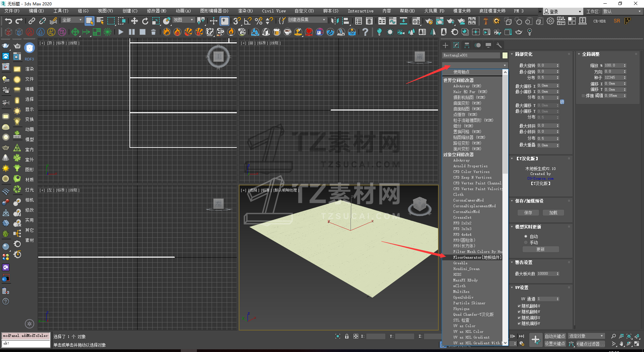Open the 工作区 默认 dropdown
This screenshot has height=352, width=644.
pos(622,11)
